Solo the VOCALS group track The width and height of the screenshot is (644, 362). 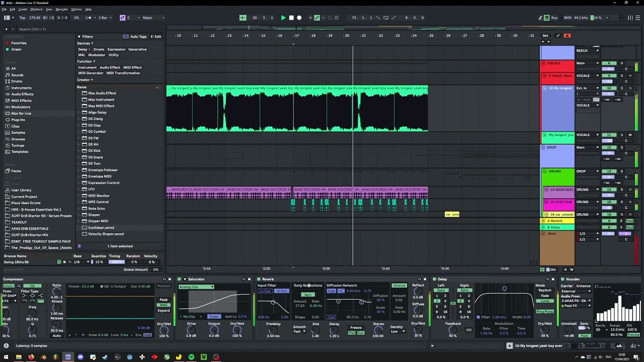[621, 63]
